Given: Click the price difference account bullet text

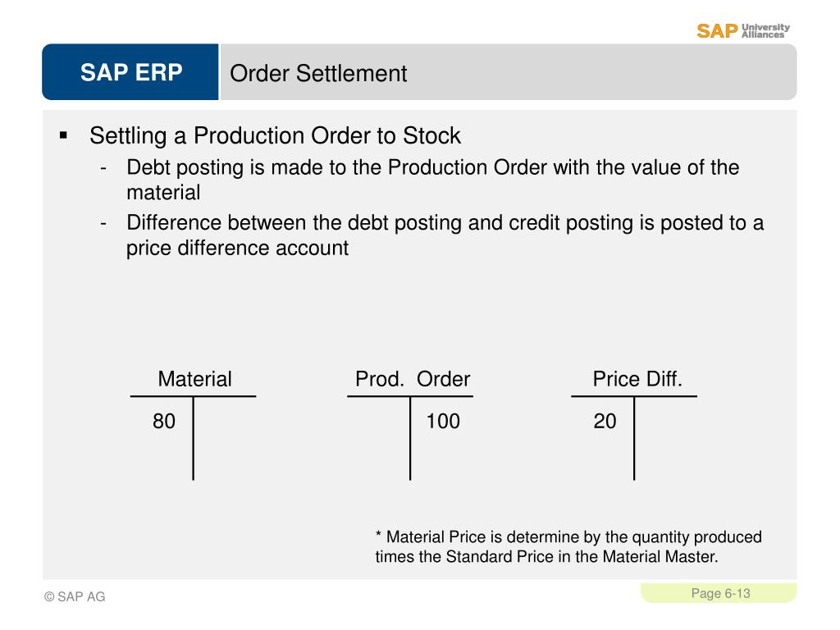Looking at the screenshot, I should [445, 235].
